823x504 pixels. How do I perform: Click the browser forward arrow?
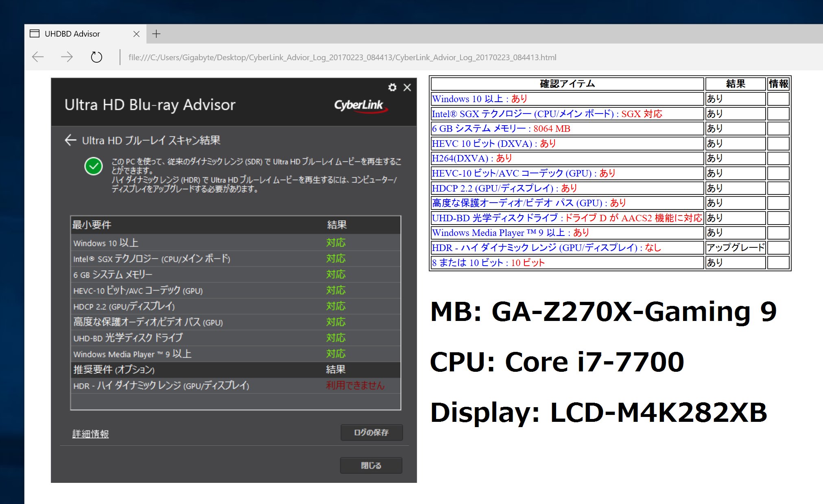point(67,57)
